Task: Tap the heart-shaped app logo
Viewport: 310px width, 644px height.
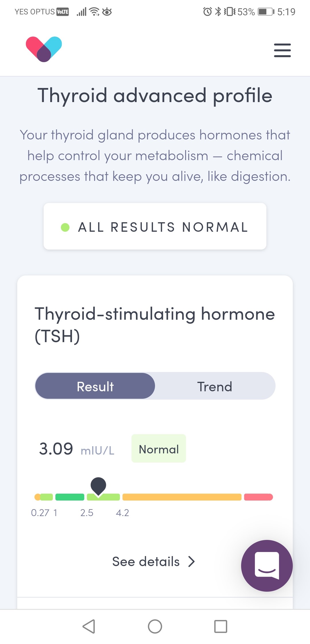Action: click(44, 49)
